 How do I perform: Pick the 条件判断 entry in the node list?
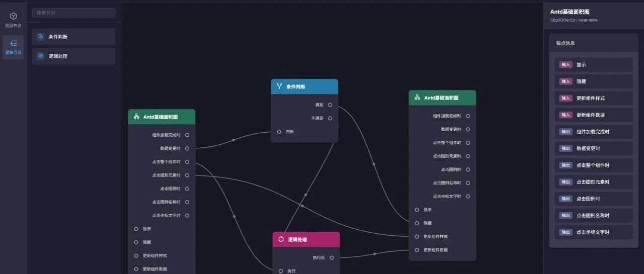(73, 37)
